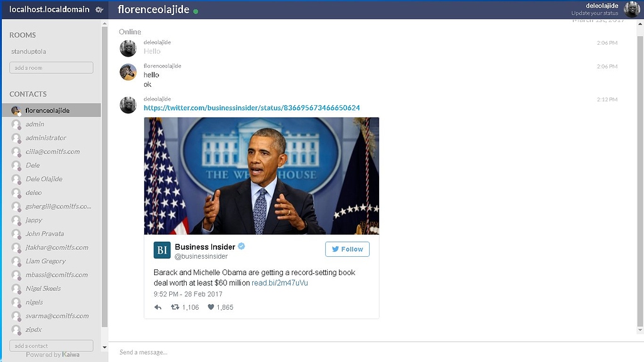Screen dimensions: 644x362
Task: Click the 1,106 retweet count
Action: point(191,307)
